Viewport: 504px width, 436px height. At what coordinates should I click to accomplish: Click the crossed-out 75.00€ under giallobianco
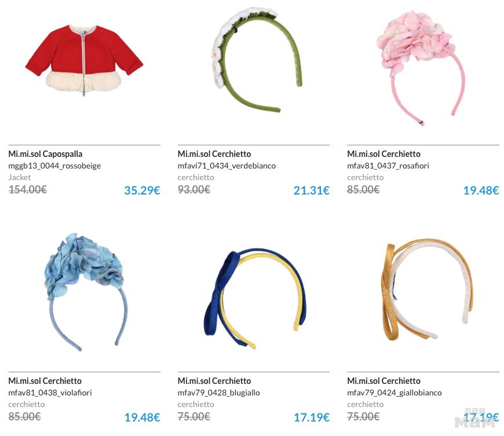coord(363,416)
